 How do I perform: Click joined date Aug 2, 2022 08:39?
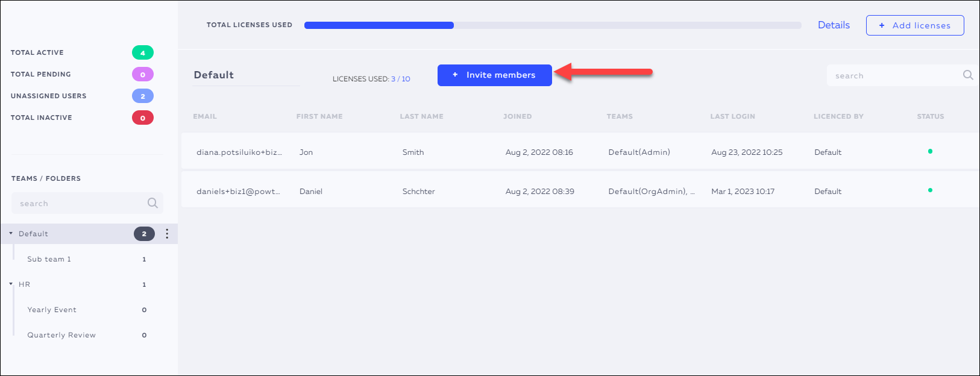coord(540,192)
